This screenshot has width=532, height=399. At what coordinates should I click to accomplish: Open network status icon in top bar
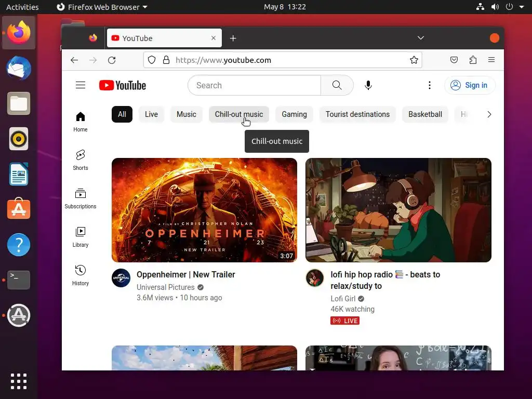tap(480, 7)
